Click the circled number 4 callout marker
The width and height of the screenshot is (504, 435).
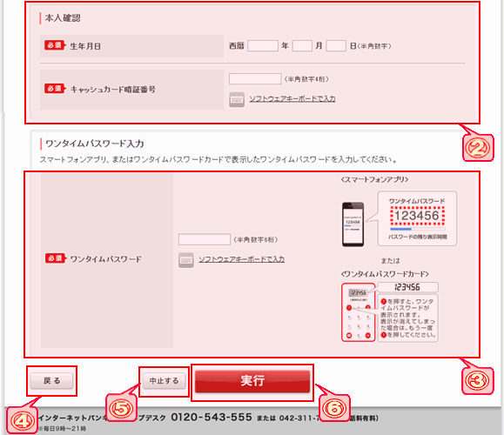pos(23,421)
